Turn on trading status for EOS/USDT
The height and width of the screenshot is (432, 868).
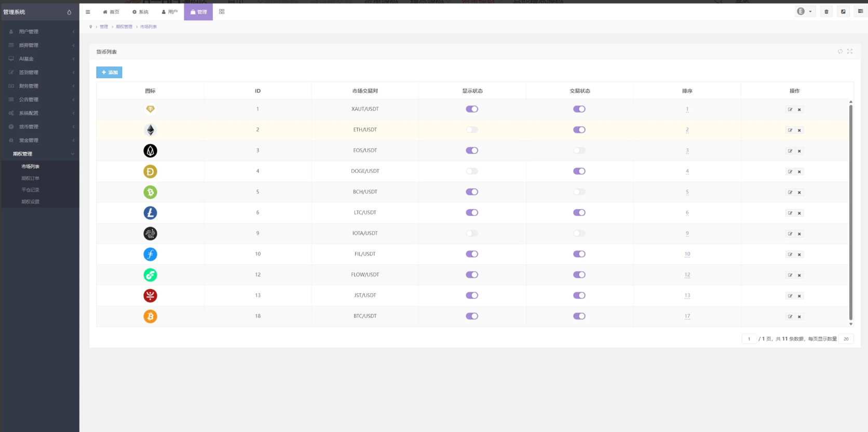[579, 151]
